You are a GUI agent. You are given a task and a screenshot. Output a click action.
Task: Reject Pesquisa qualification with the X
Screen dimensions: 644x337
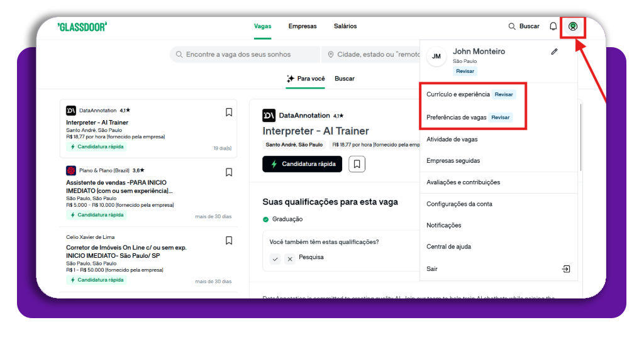point(290,259)
